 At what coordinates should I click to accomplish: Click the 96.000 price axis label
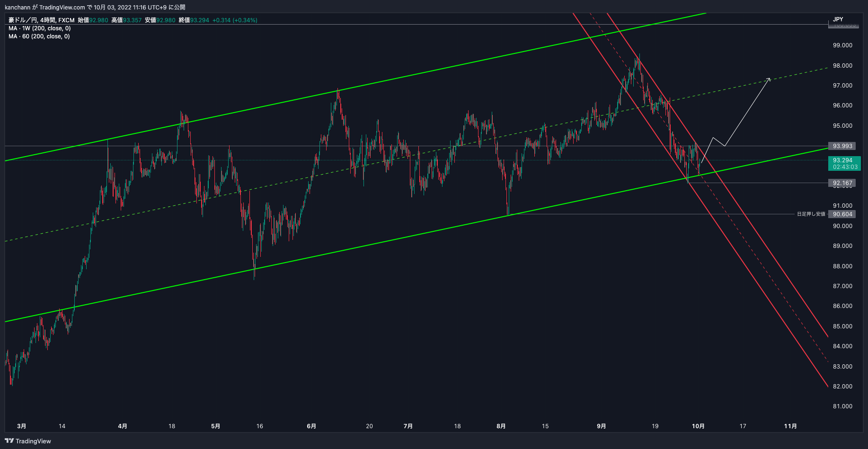(x=842, y=106)
